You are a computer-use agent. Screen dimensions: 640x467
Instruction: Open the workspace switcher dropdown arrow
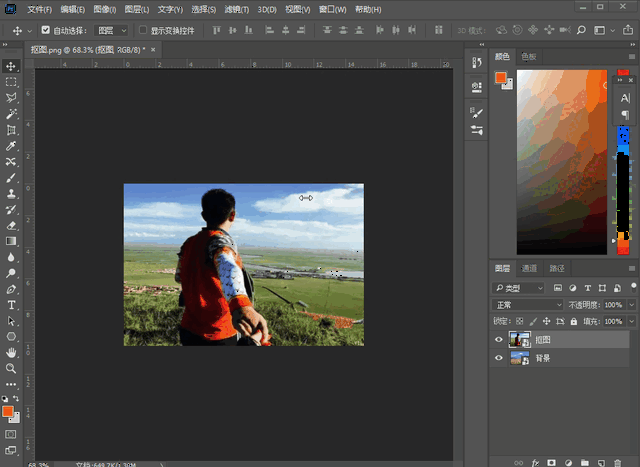pos(613,31)
